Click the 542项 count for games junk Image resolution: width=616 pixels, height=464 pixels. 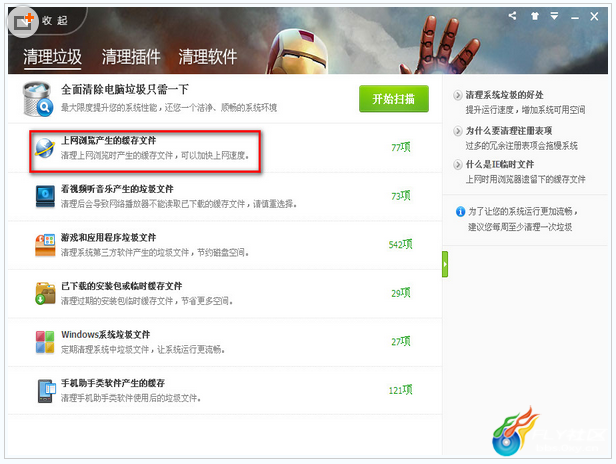(x=400, y=244)
